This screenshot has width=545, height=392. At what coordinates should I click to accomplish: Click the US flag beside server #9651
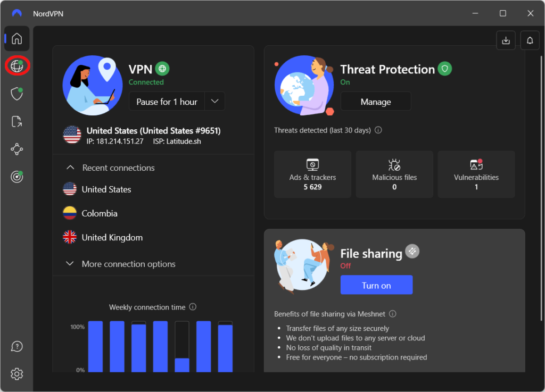point(72,135)
